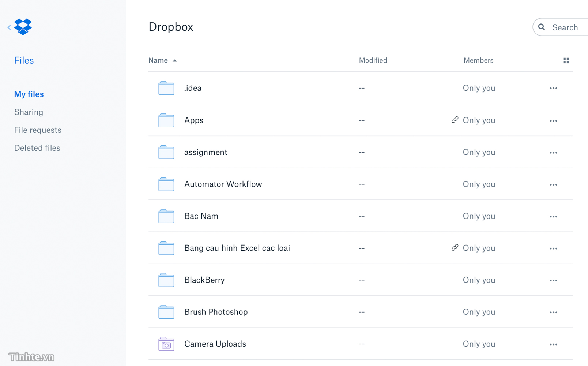588x366 pixels.
Task: Click Only you for Apps
Action: (479, 120)
